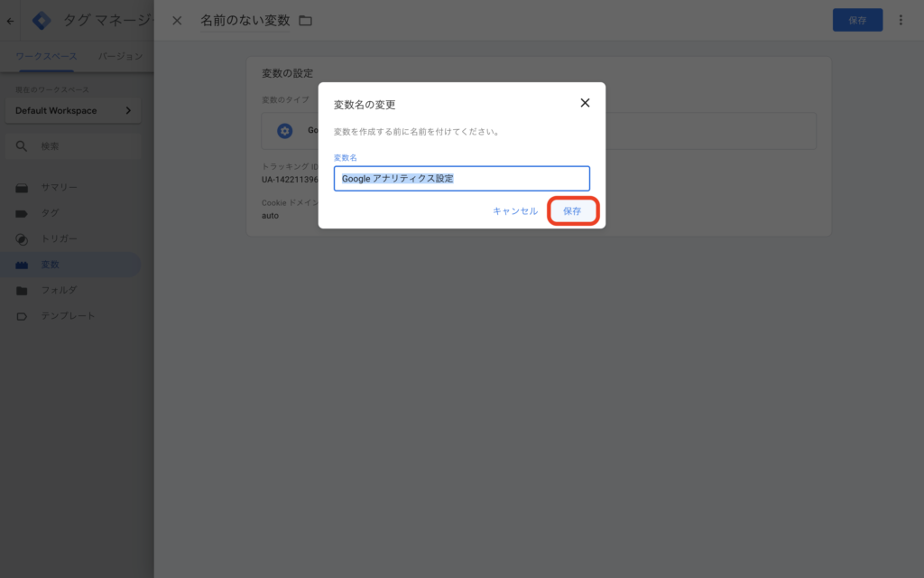Viewport: 924px width, 578px height.
Task: Close the 変数名の変更 dialog with X
Action: click(585, 103)
